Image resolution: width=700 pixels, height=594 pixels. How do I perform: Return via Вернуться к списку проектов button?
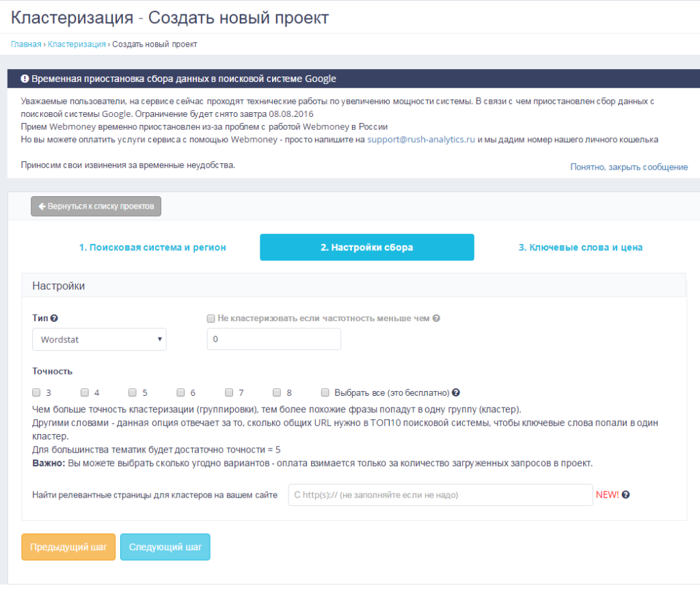96,206
